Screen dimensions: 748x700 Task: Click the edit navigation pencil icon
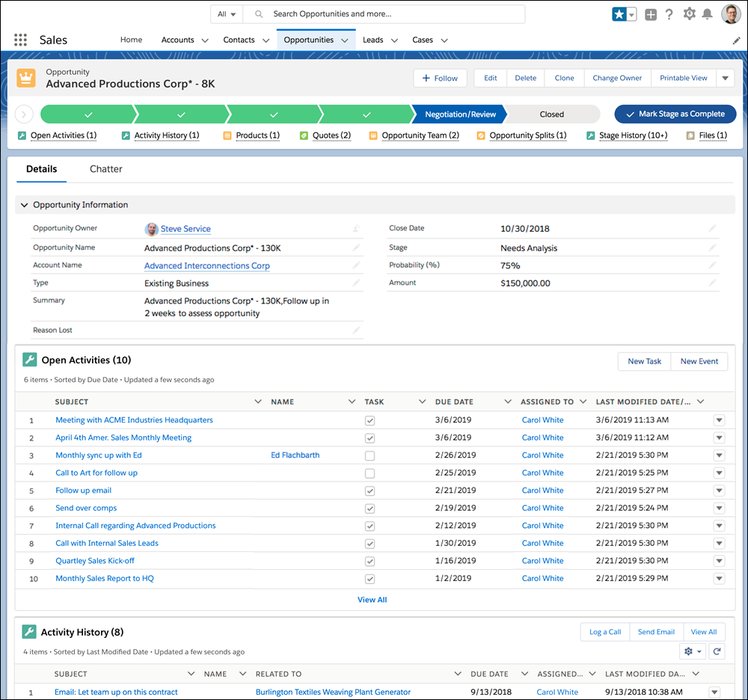[x=737, y=41]
